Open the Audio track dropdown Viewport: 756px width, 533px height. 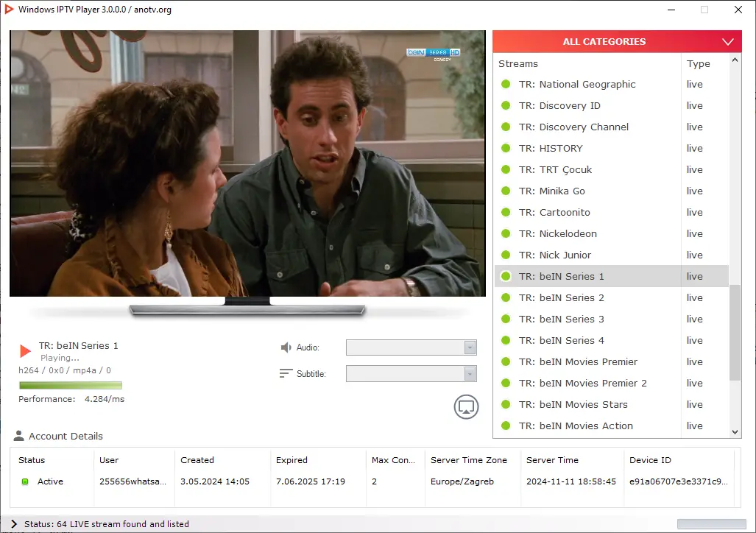411,347
